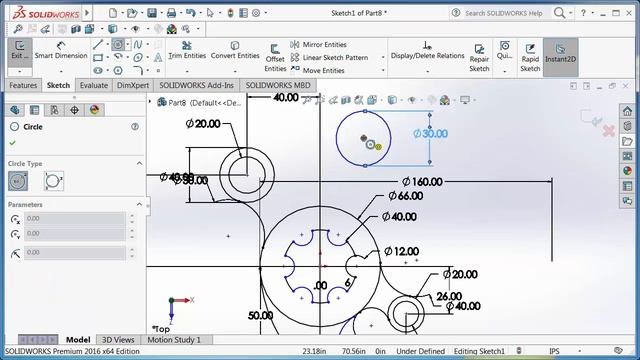640x360 pixels.
Task: Click the center X coordinate field
Action: coord(75,219)
